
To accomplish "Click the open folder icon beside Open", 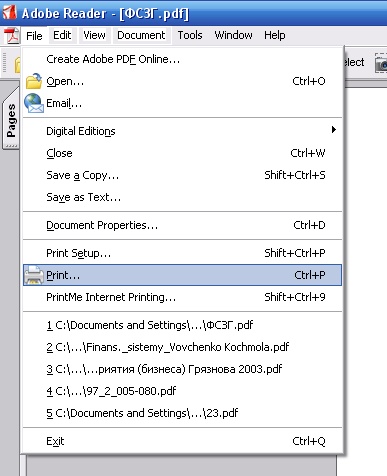I will 34,81.
